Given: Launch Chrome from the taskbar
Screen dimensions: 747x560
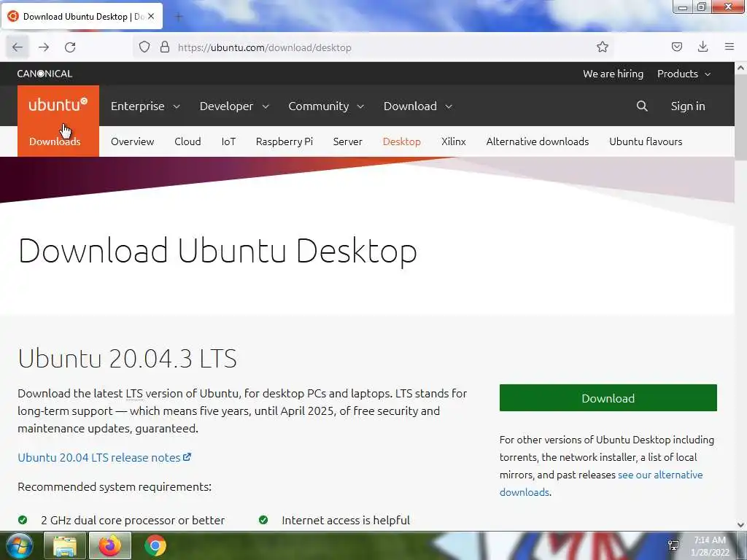Looking at the screenshot, I should pos(155,545).
